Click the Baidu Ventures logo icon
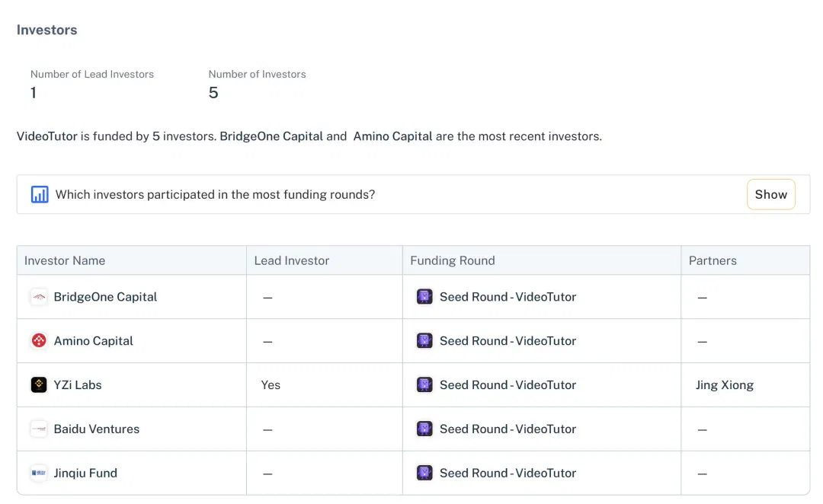The width and height of the screenshot is (823, 504). tap(39, 429)
